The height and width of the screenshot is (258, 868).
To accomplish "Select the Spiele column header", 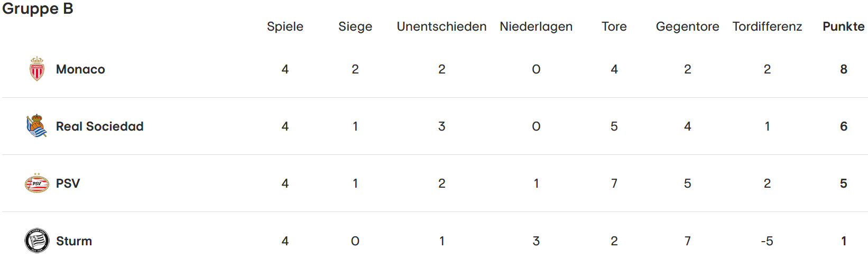I will point(285,27).
